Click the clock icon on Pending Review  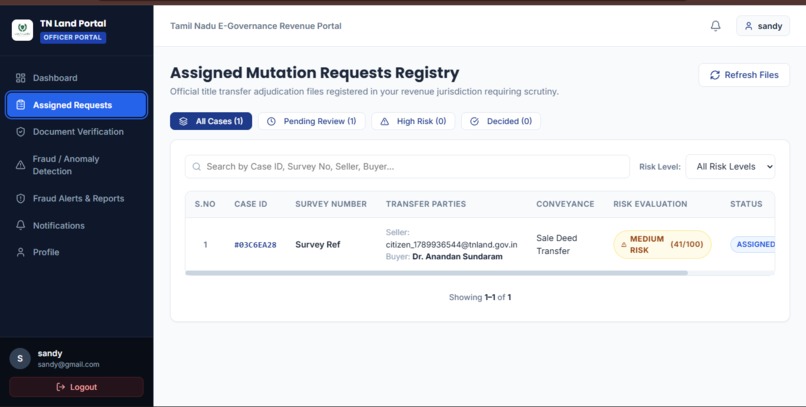coord(271,121)
